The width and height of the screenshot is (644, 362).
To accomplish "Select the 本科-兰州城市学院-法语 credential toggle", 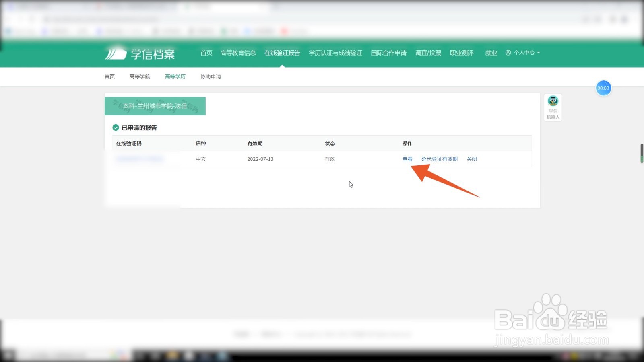I will [x=155, y=106].
